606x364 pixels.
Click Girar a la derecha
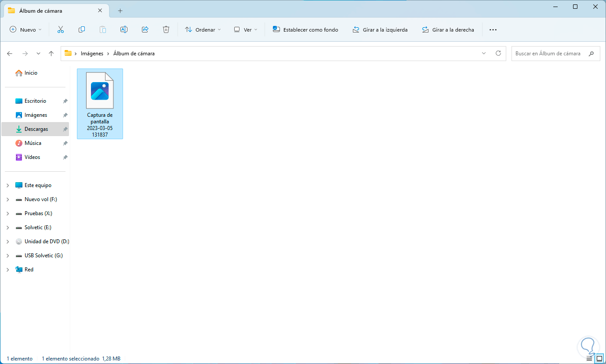point(448,30)
